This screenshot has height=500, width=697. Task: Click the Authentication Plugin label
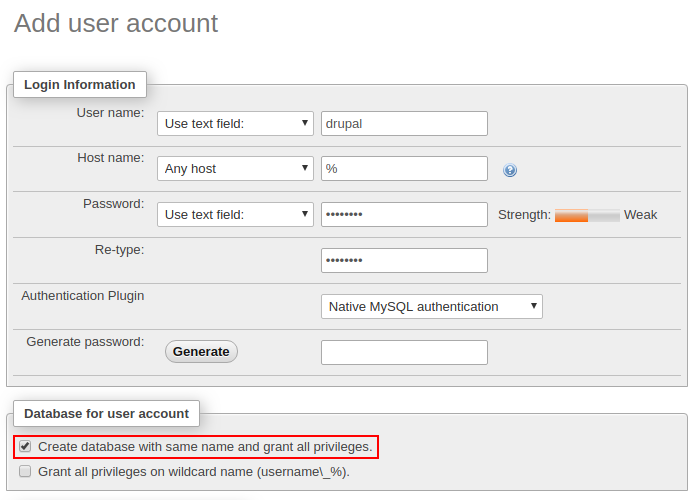coord(83,296)
